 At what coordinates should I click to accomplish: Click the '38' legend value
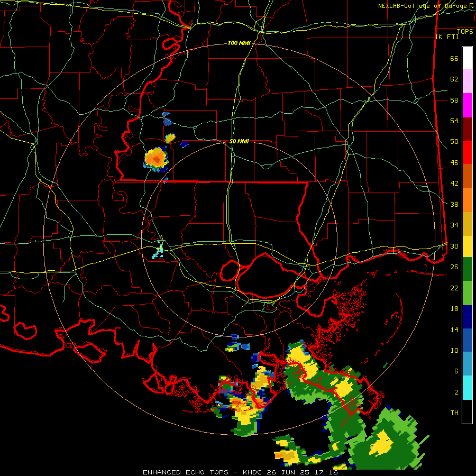tap(454, 204)
